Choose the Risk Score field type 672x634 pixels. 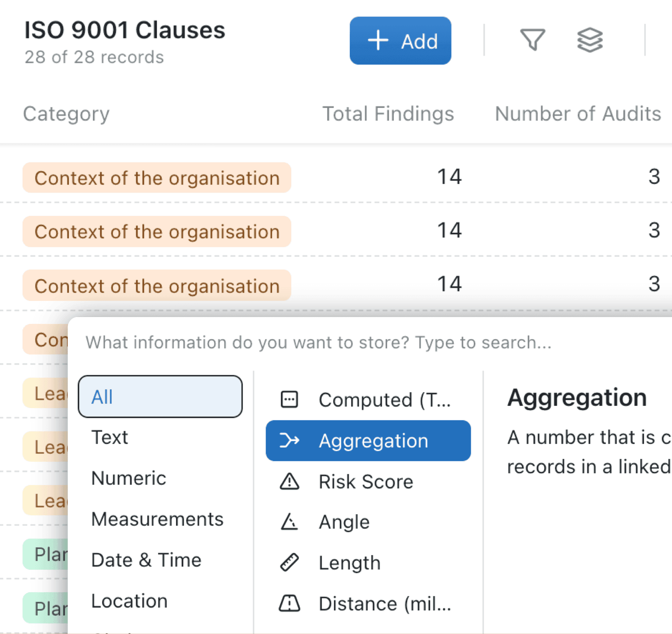(x=368, y=482)
